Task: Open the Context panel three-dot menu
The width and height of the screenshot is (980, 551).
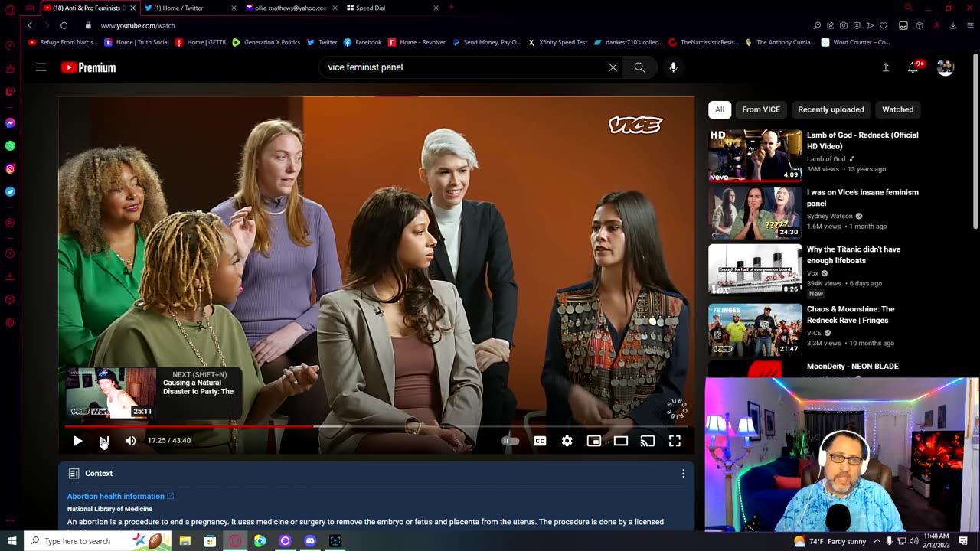Action: (683, 474)
